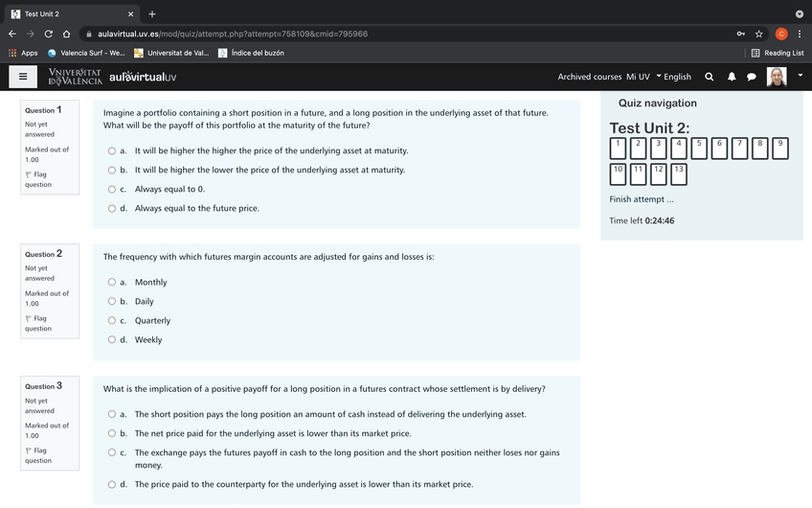Screen dimensions: 812x508
Task: Open the messages chat bubble icon
Action: (x=752, y=77)
